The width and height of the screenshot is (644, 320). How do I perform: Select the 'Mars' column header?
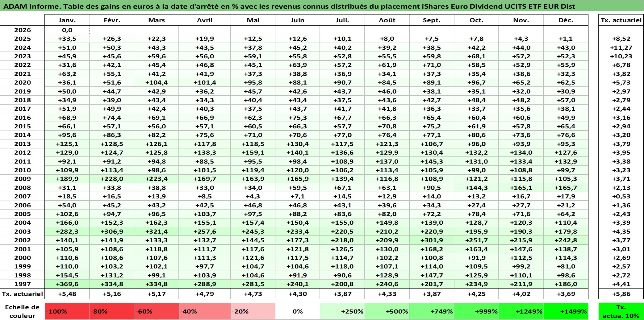coord(157,20)
